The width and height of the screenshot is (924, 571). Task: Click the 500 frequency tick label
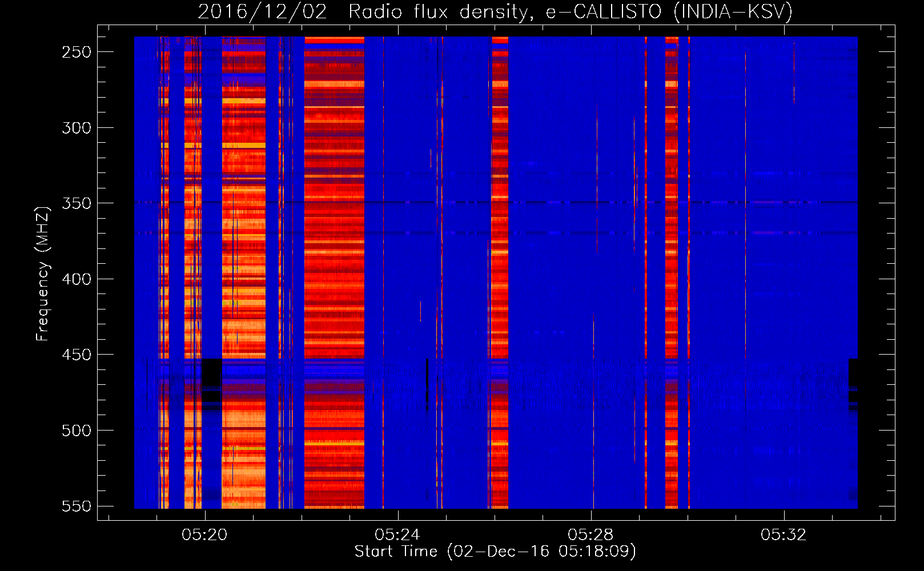77,431
